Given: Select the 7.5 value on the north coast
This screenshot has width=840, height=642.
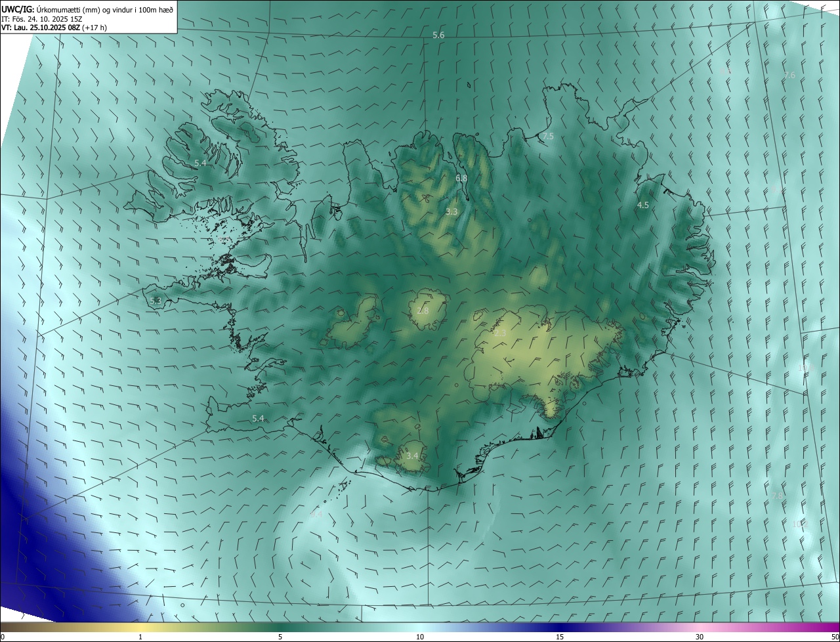Looking at the screenshot, I should [x=548, y=136].
